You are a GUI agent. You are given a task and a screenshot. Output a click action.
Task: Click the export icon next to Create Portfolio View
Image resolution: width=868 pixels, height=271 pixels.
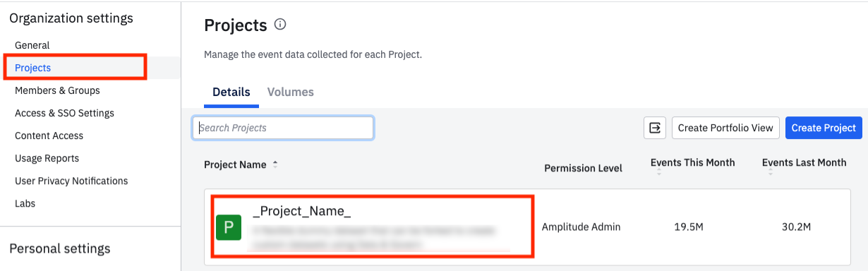(655, 128)
